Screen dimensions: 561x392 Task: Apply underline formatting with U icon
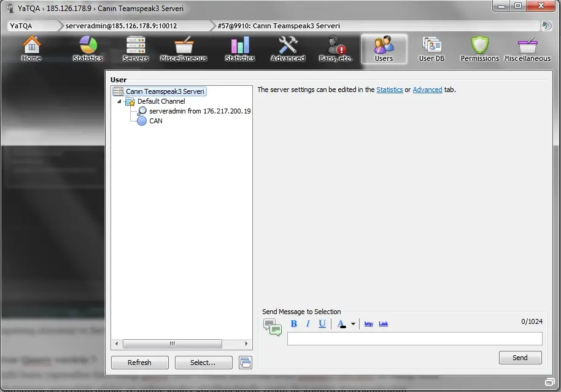[x=322, y=324]
